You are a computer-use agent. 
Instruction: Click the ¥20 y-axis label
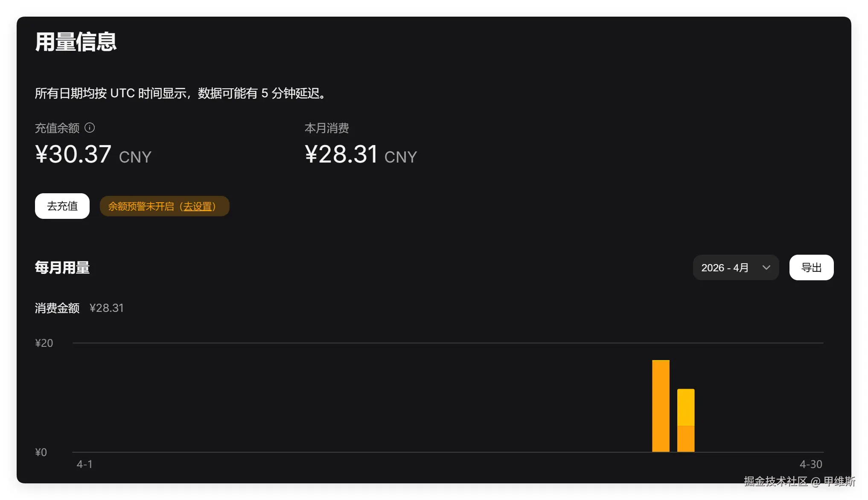(x=44, y=343)
